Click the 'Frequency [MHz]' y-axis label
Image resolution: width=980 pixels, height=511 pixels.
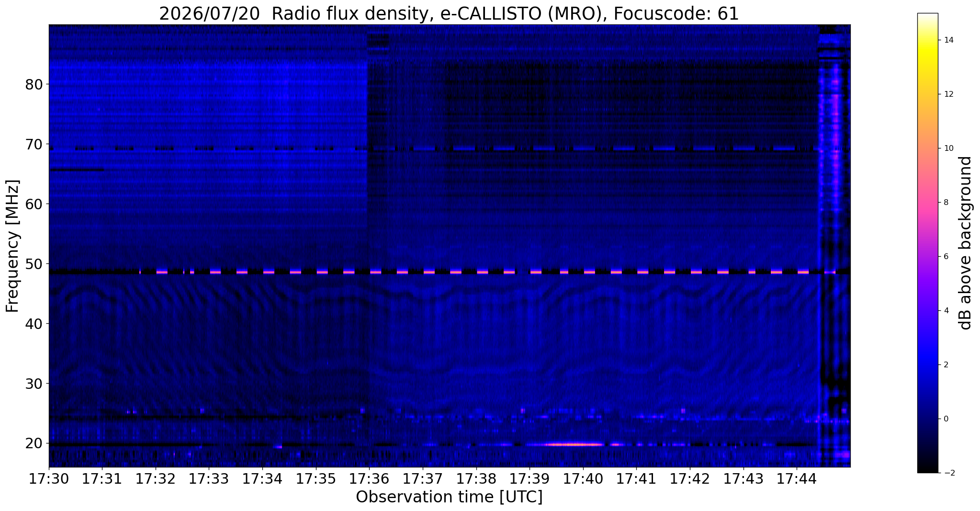click(12, 246)
